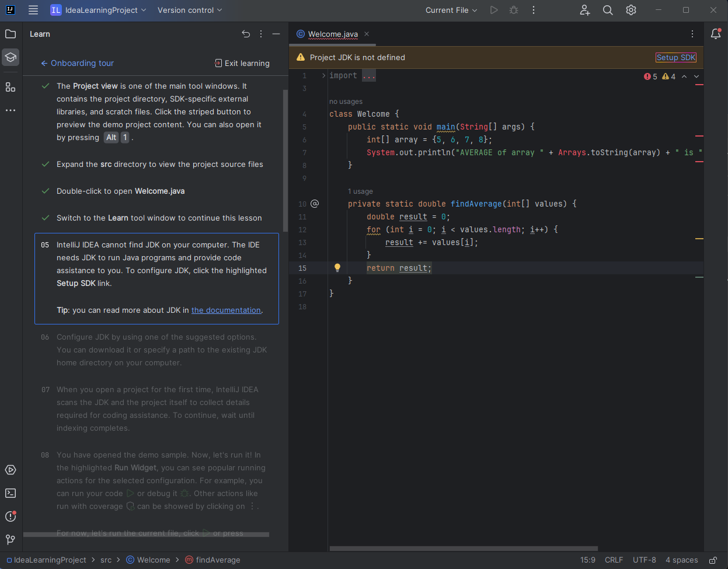Start debugging with the bug icon
728x569 pixels.
click(x=514, y=10)
